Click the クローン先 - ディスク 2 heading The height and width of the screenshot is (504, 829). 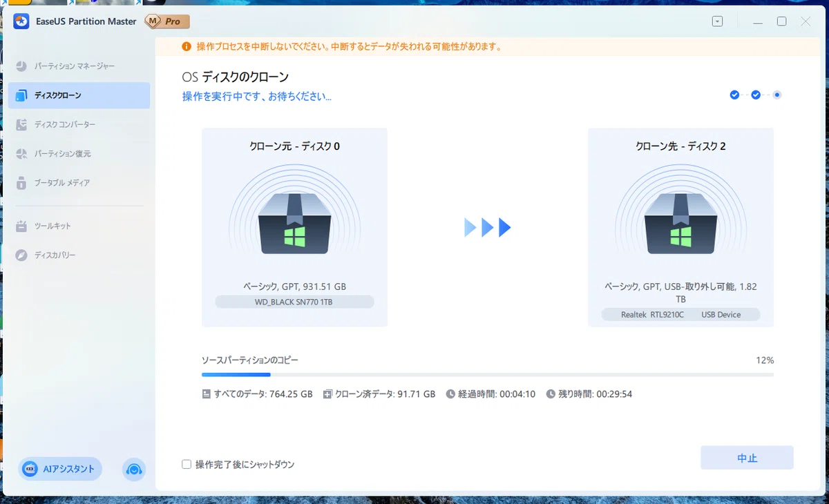point(680,146)
